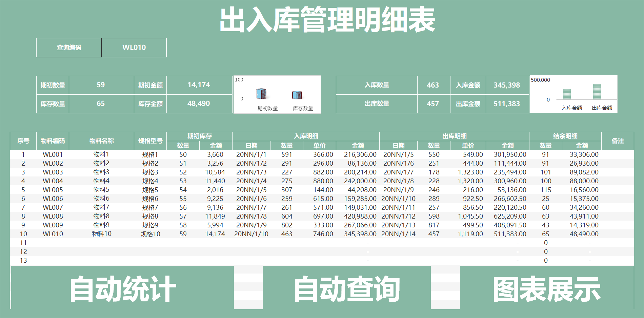644x318 pixels.
Task: Click the 库存金额 value cell showing 48,490
Action: 199,104
